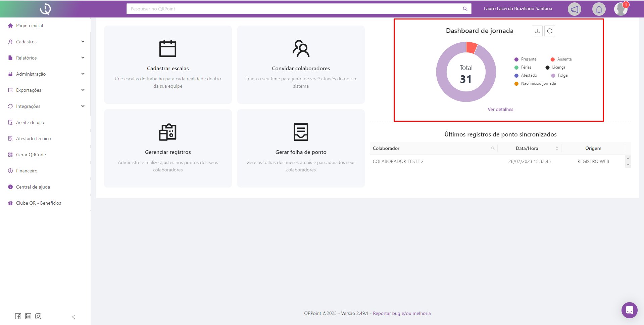Expand the Cadastros sidebar menu
The width and height of the screenshot is (644, 325).
[46, 42]
